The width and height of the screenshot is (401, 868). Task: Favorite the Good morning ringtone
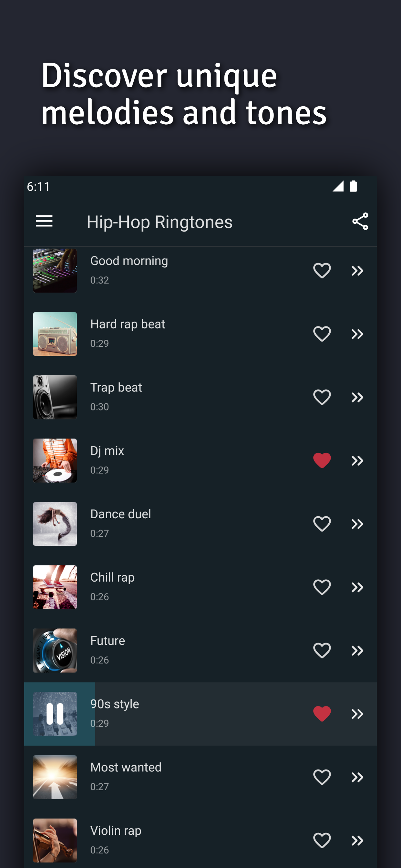click(322, 271)
